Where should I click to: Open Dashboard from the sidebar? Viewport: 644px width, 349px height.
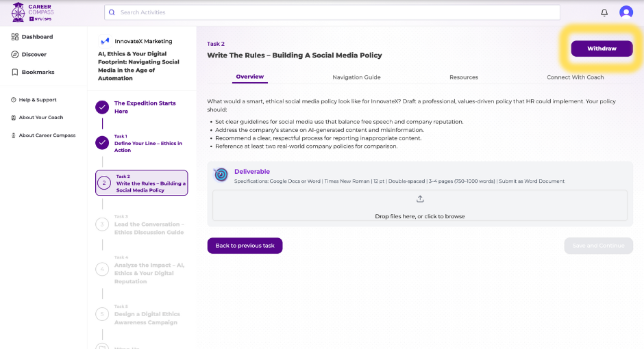37,37
